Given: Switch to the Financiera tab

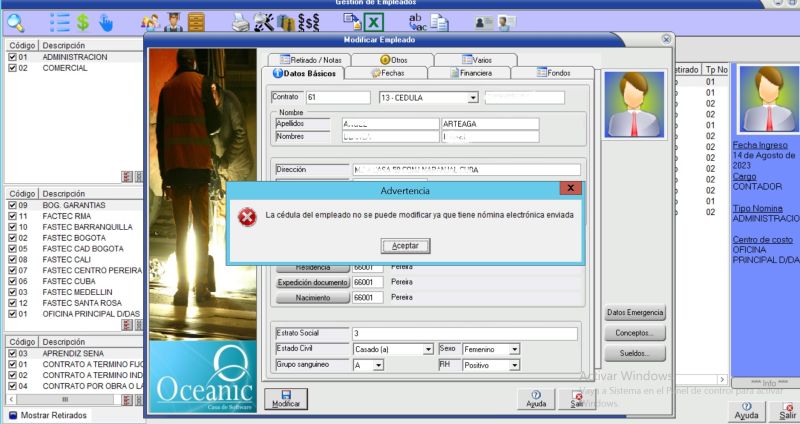Looking at the screenshot, I should pos(469,73).
